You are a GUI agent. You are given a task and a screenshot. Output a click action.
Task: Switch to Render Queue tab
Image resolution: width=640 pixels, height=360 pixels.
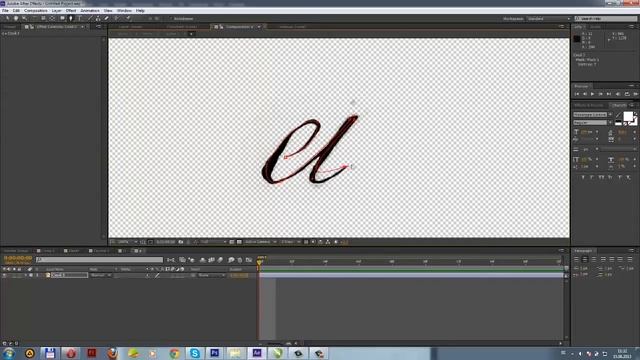click(16, 251)
